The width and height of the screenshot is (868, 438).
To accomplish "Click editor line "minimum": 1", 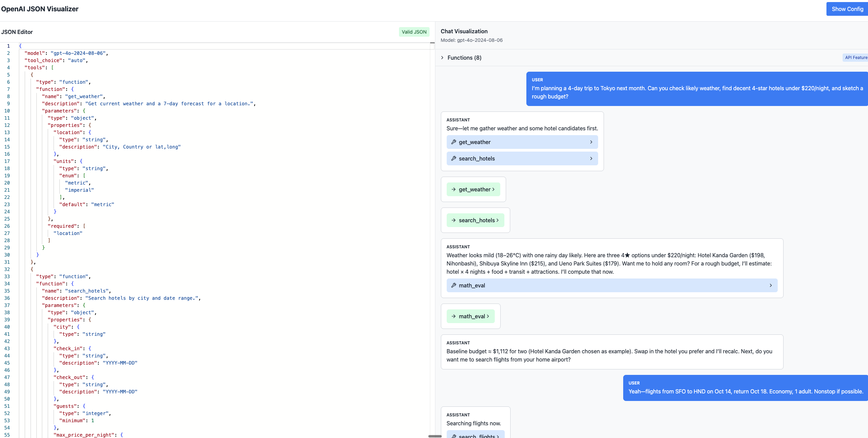I will (77, 421).
